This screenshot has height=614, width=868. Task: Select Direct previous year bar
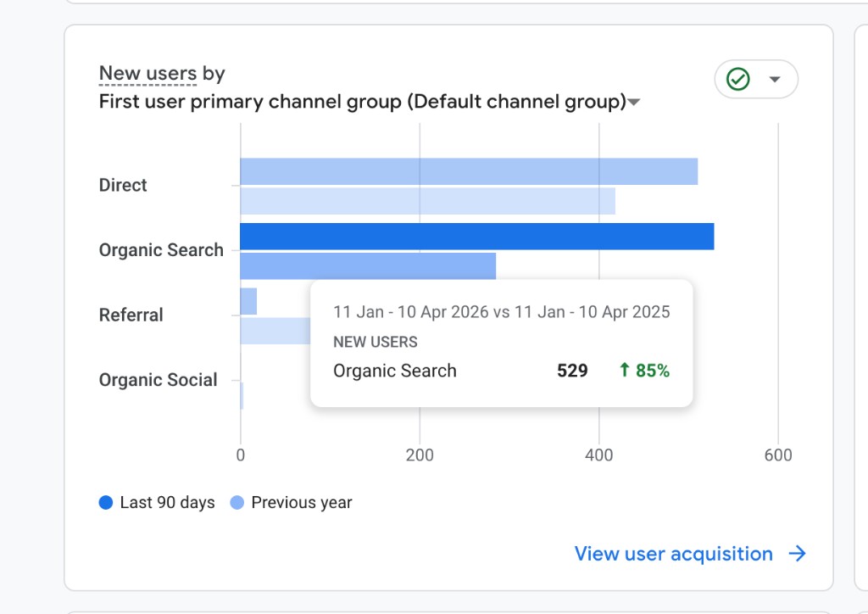[427, 201]
